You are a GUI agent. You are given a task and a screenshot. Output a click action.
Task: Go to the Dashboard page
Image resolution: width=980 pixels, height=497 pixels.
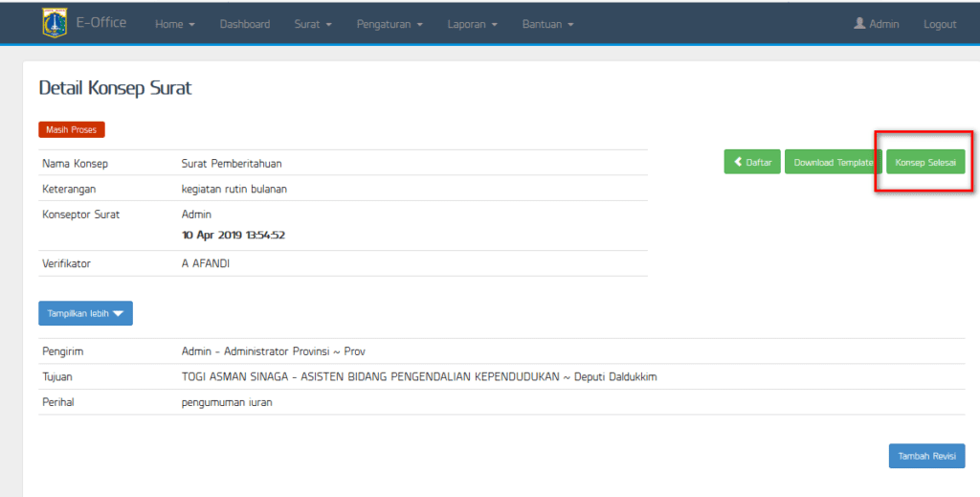245,24
